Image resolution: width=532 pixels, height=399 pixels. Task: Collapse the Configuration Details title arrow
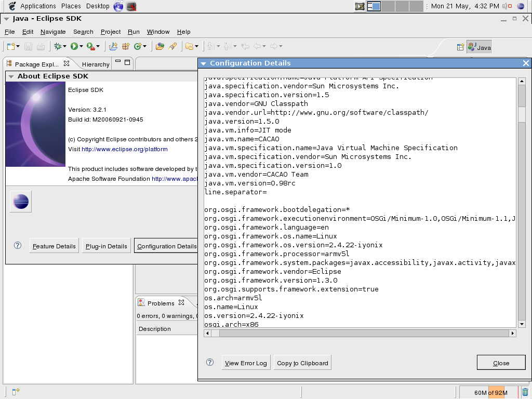[x=204, y=63]
